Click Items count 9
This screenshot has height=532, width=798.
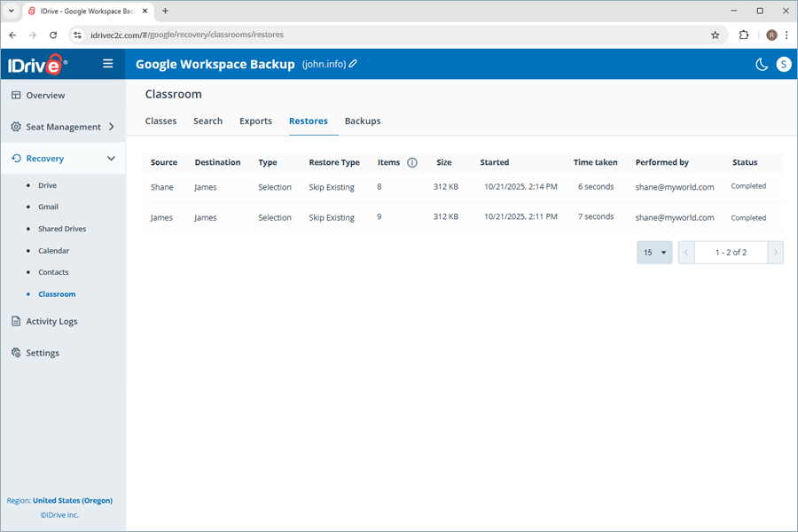point(379,217)
